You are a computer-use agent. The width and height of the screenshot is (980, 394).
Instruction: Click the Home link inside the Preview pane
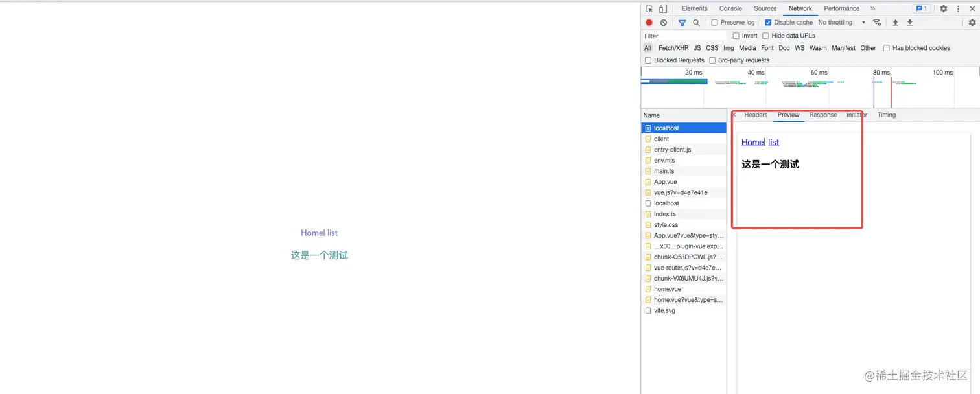pyautogui.click(x=752, y=142)
